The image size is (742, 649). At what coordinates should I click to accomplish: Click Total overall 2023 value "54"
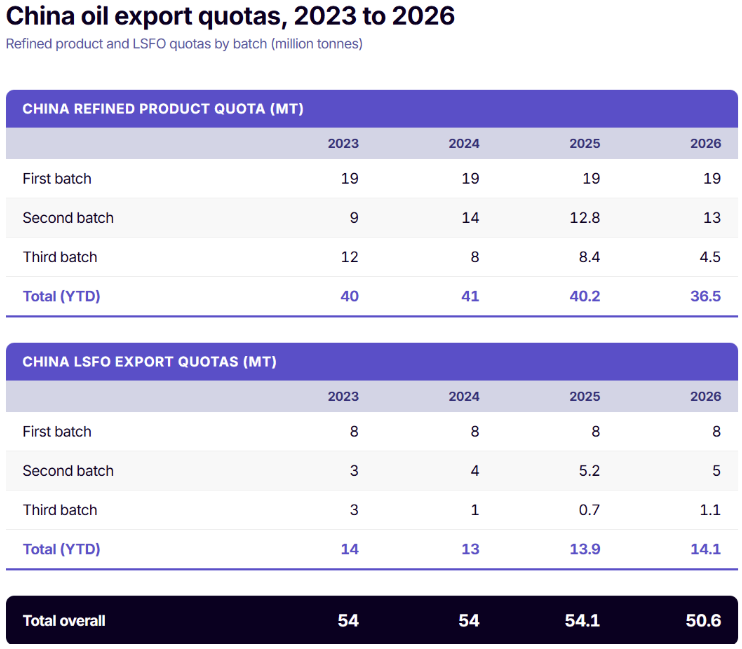[348, 621]
